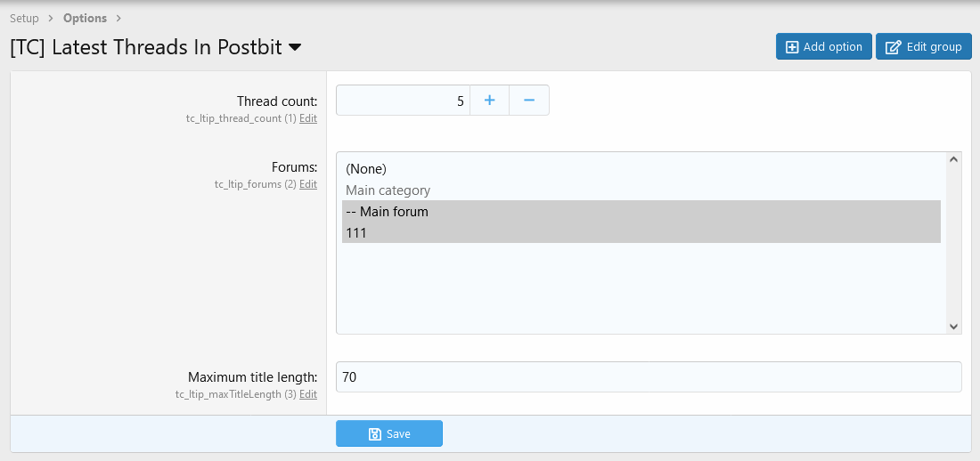Click the floppy disk icon on Save
The height and width of the screenshot is (461, 980).
(x=375, y=434)
